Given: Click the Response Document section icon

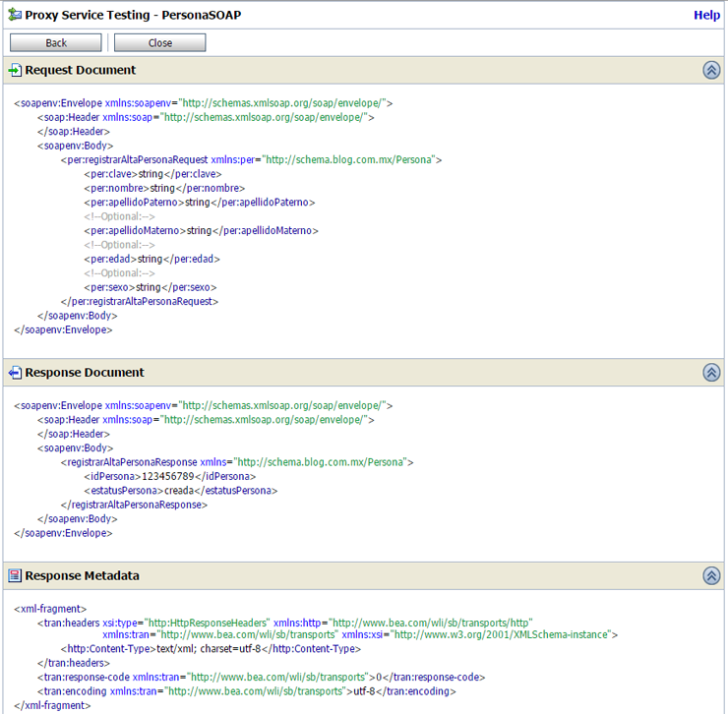Looking at the screenshot, I should (15, 373).
